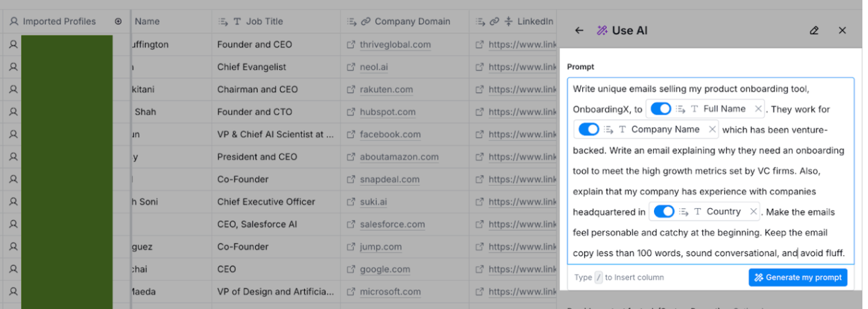Viewport: 868px width, 309px height.
Task: Click the circle icon in Imported Profiles header
Action: click(x=118, y=21)
